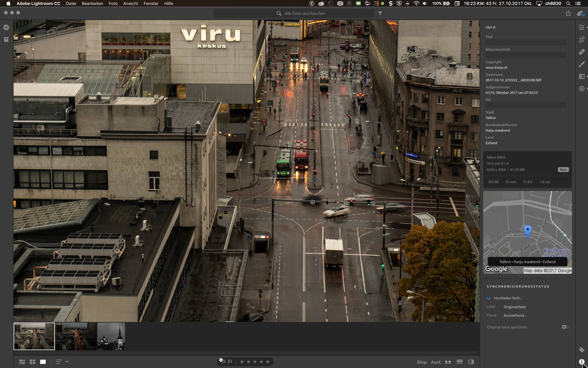Select the Healing Brush tool

(x=582, y=52)
